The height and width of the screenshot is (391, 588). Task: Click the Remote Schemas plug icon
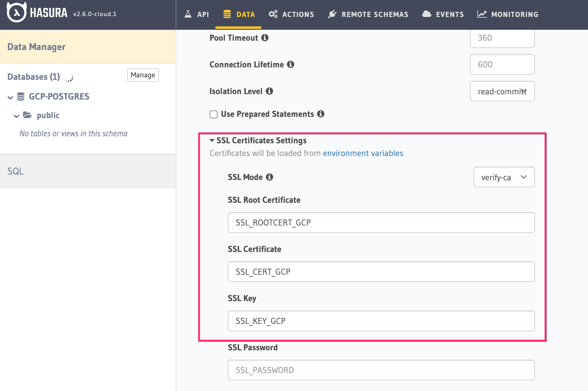click(333, 14)
